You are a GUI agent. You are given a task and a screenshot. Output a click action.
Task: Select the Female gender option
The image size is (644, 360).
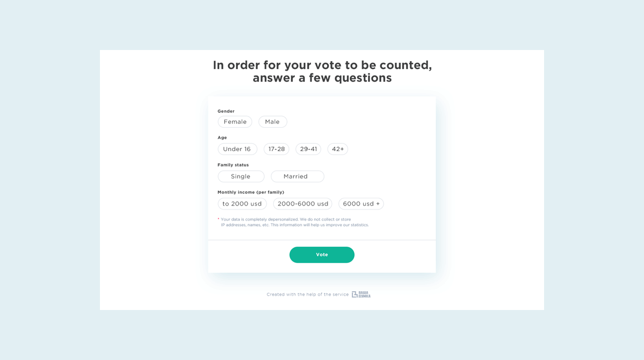[235, 122]
